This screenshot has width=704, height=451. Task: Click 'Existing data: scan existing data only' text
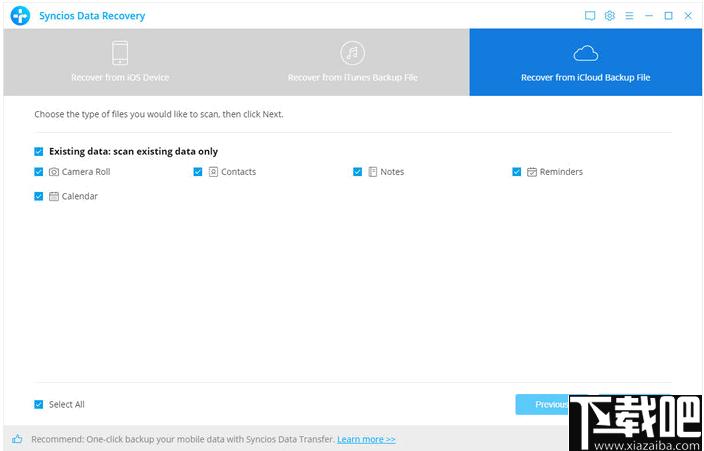(x=133, y=151)
